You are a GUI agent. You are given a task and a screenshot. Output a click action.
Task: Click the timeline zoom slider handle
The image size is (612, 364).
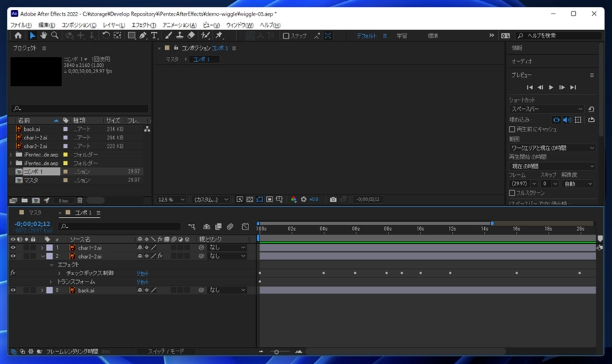(276, 352)
